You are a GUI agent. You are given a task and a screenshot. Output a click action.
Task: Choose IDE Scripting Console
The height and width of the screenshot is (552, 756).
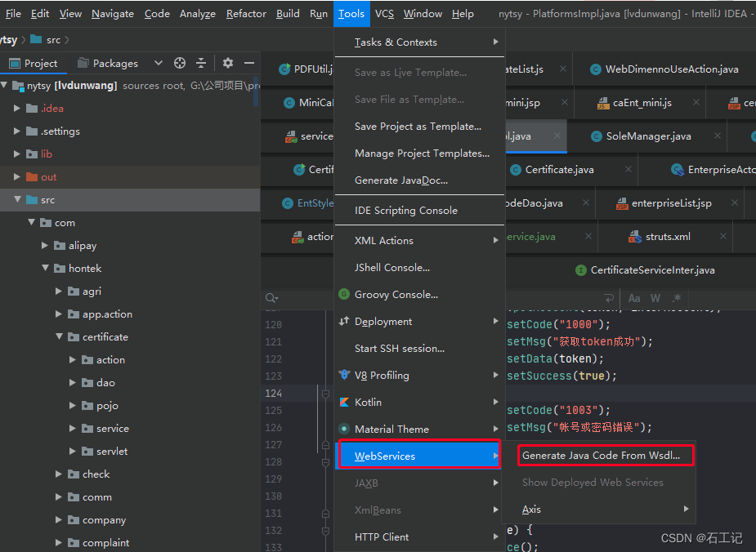[x=418, y=210]
